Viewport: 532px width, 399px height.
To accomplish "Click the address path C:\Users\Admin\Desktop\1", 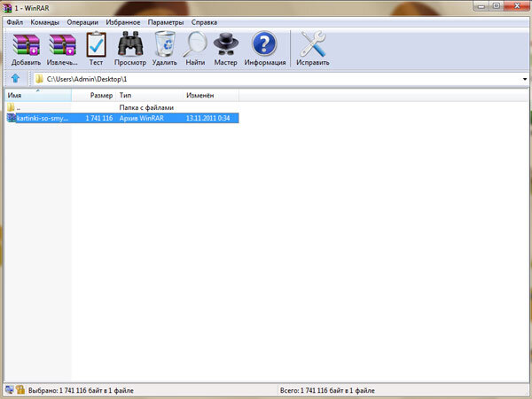I will [87, 79].
